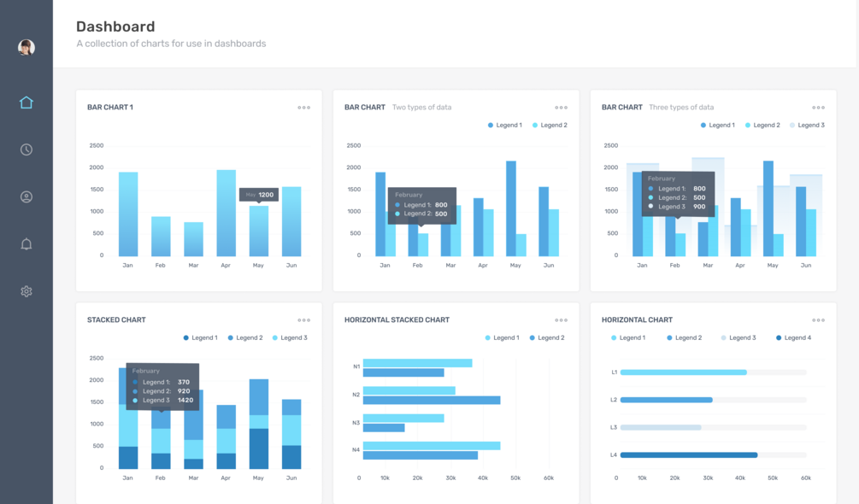
Task: Toggle Legend 1 in Two types of data chart
Action: (x=504, y=126)
